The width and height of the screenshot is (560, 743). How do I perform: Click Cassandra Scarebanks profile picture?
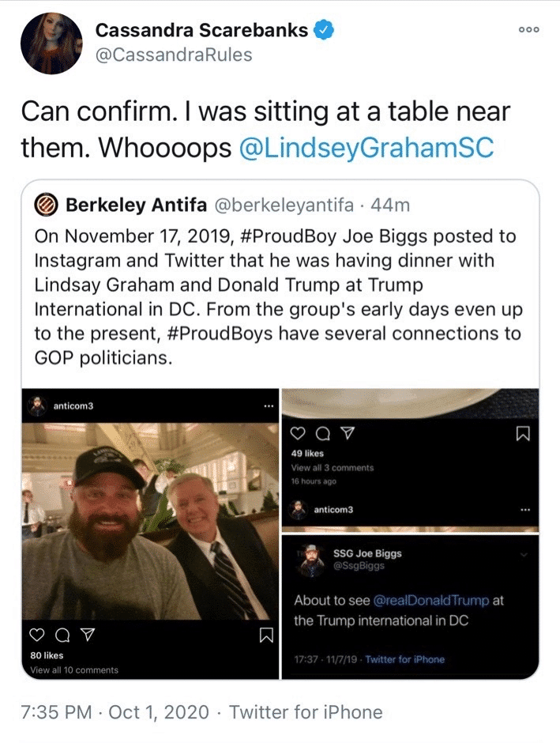pos(51,43)
